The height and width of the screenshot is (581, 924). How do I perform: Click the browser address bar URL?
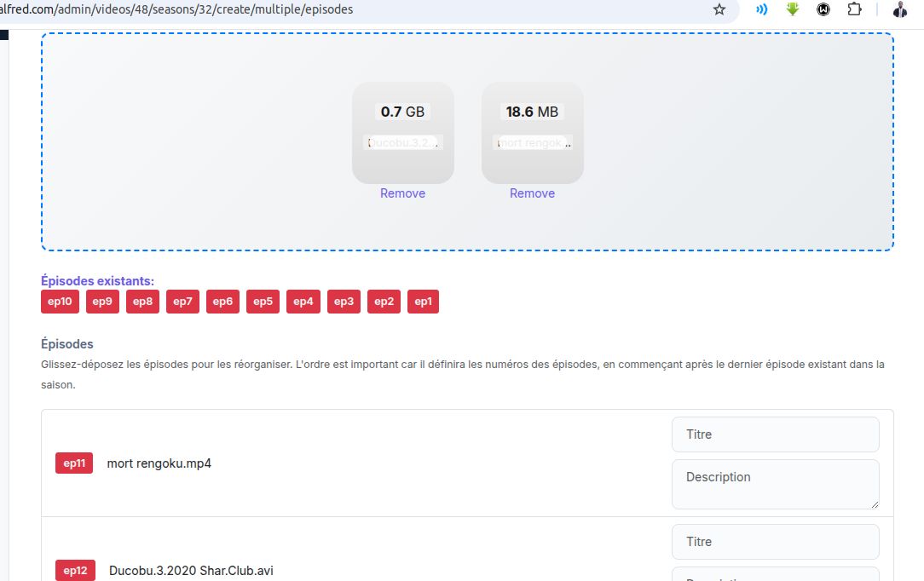point(256,9)
